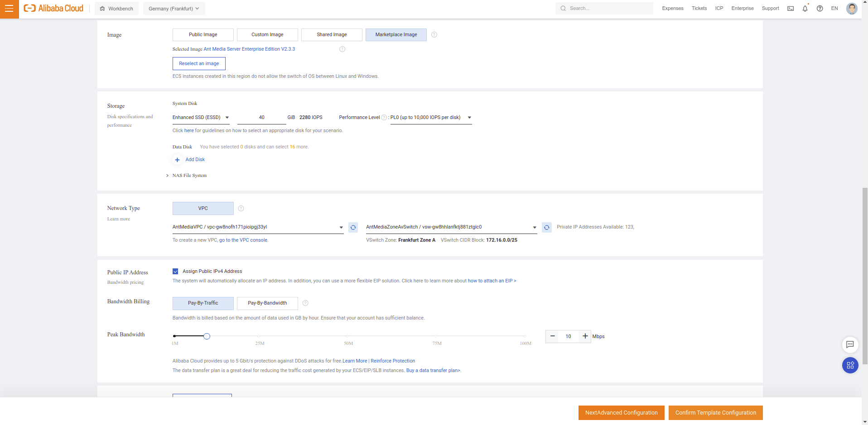Open the AntMediaVPC selection dropdown
Screen dimensions: 868x425
258,227
